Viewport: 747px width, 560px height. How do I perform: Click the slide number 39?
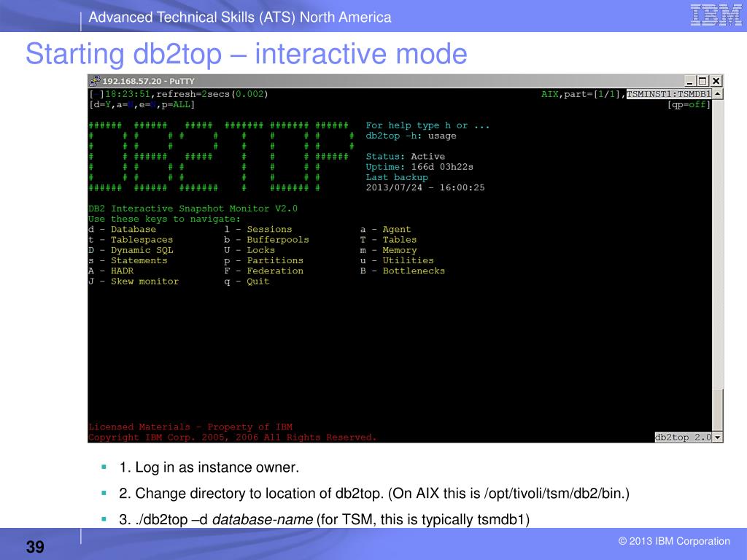pos(35,547)
